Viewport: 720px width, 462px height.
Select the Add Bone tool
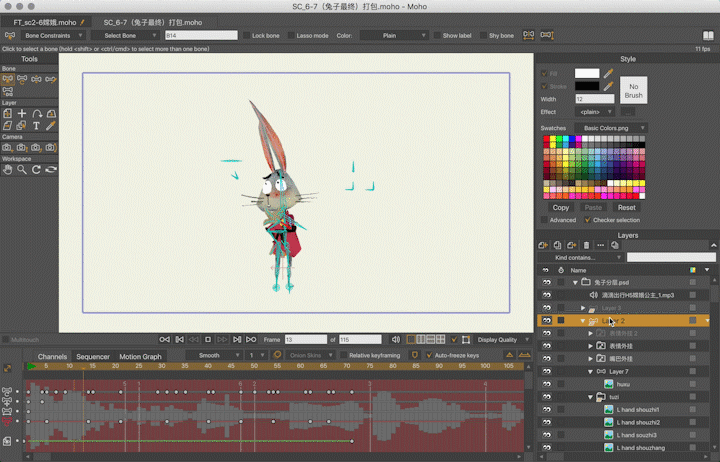[36, 79]
